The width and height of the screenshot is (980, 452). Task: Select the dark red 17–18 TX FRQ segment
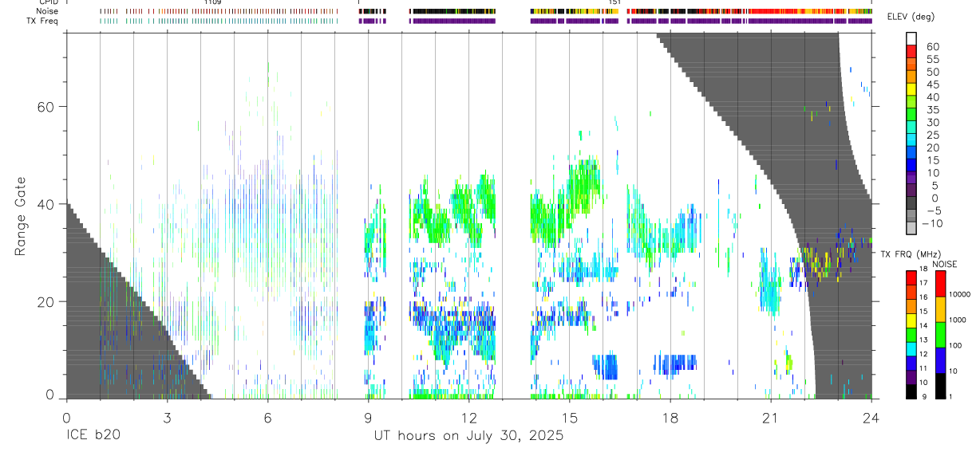911,277
